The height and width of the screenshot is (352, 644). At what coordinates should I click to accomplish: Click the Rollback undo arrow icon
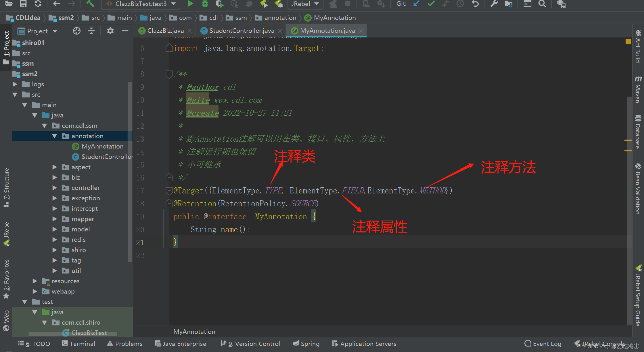tap(475, 4)
